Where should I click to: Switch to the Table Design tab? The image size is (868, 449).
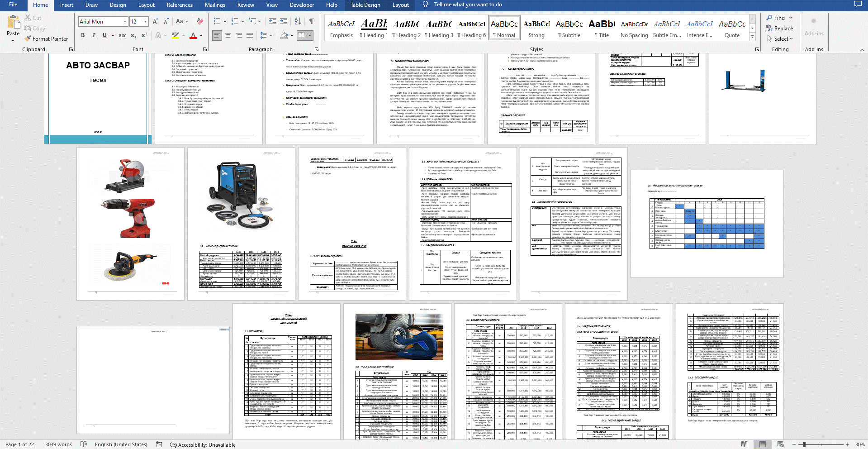pos(365,5)
